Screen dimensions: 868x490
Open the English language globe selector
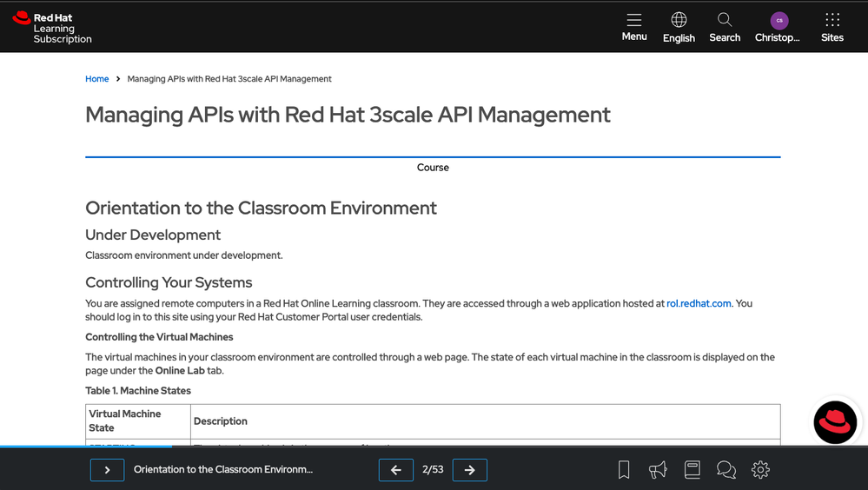(679, 27)
